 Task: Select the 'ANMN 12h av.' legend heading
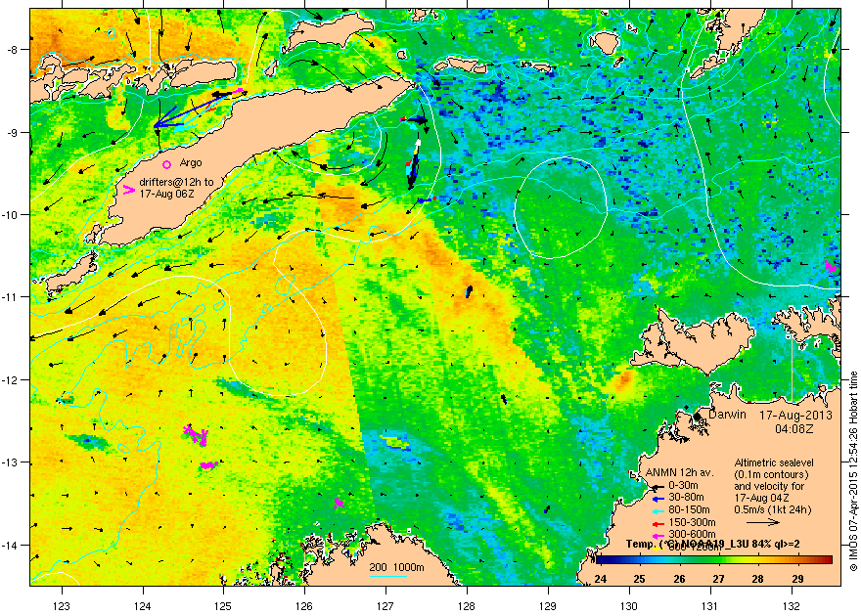click(x=679, y=473)
